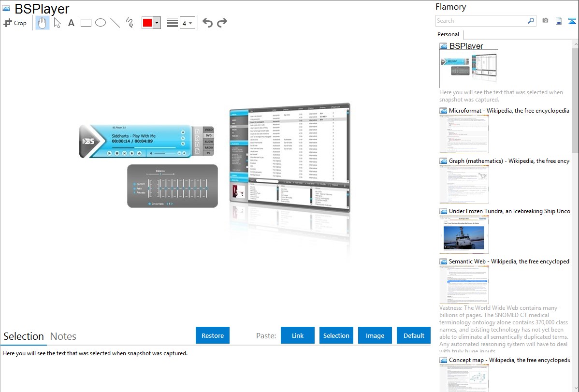The image size is (579, 392).
Task: Select the Microformat - Wikipedia title
Action: [509, 111]
